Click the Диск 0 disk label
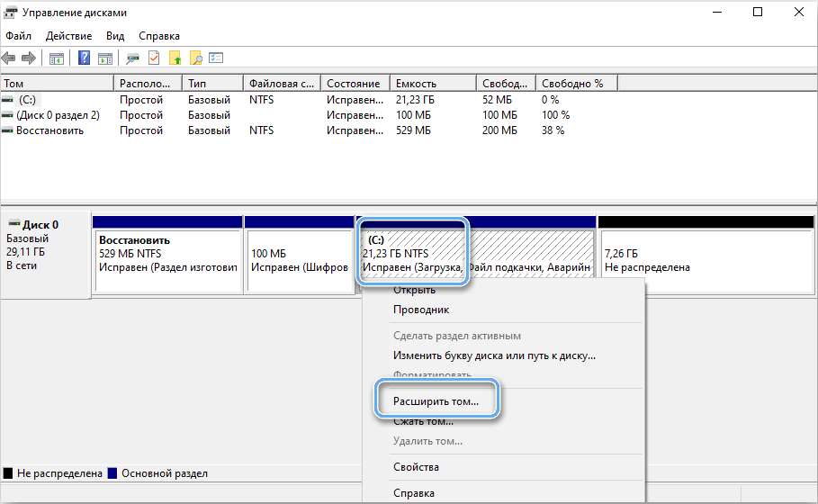This screenshot has height=504, width=818. click(39, 225)
